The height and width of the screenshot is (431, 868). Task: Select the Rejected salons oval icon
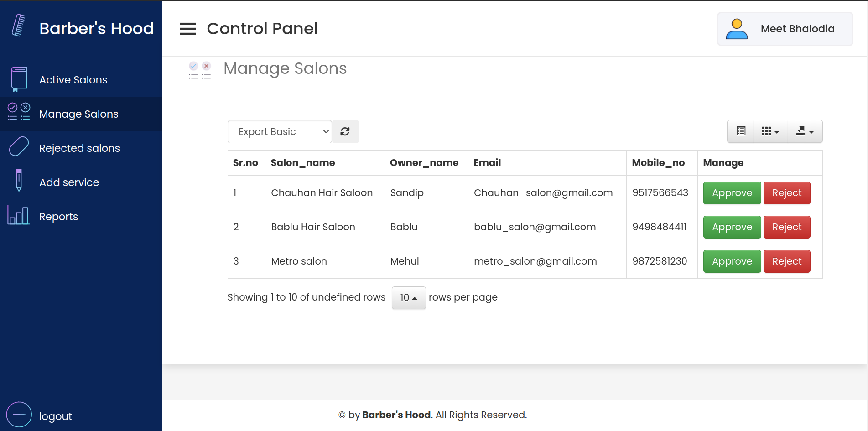tap(18, 146)
